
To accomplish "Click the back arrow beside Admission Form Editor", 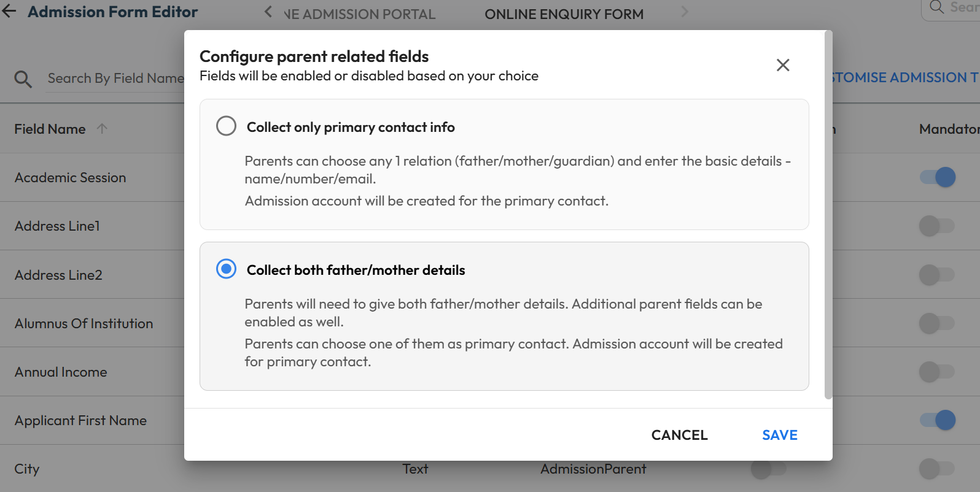I will pos(9,12).
